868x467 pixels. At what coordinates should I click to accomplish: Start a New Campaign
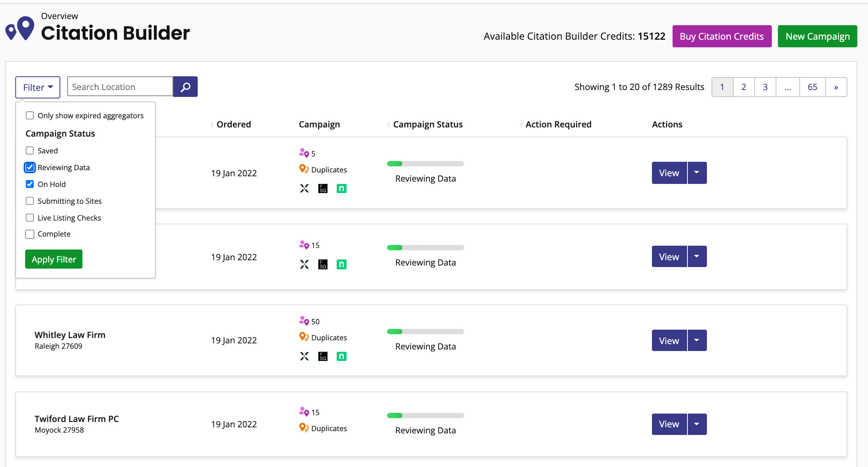tap(817, 36)
